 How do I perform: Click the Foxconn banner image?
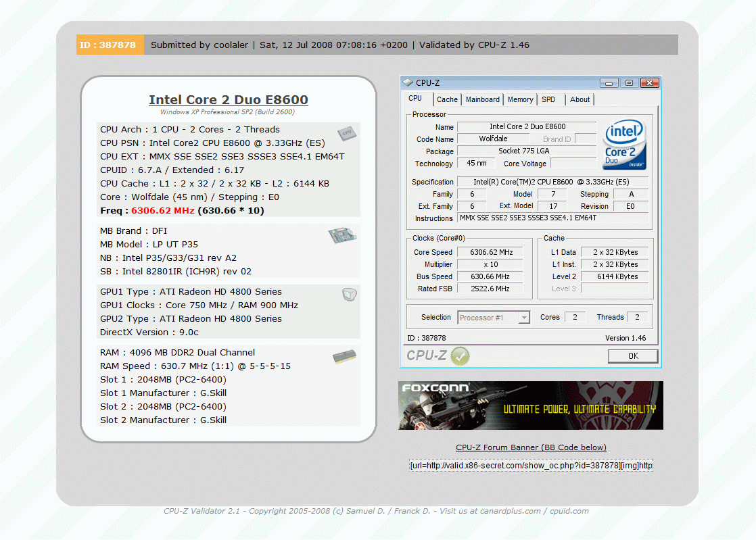(531, 406)
